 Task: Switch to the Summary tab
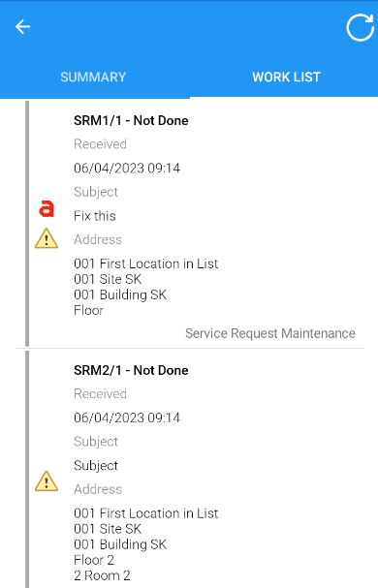click(x=93, y=77)
